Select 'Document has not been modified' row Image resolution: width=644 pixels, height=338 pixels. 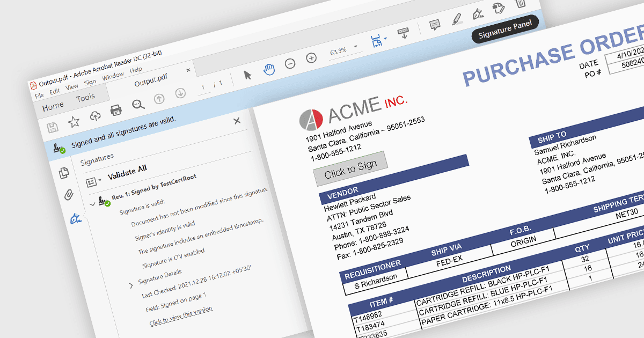click(x=199, y=208)
